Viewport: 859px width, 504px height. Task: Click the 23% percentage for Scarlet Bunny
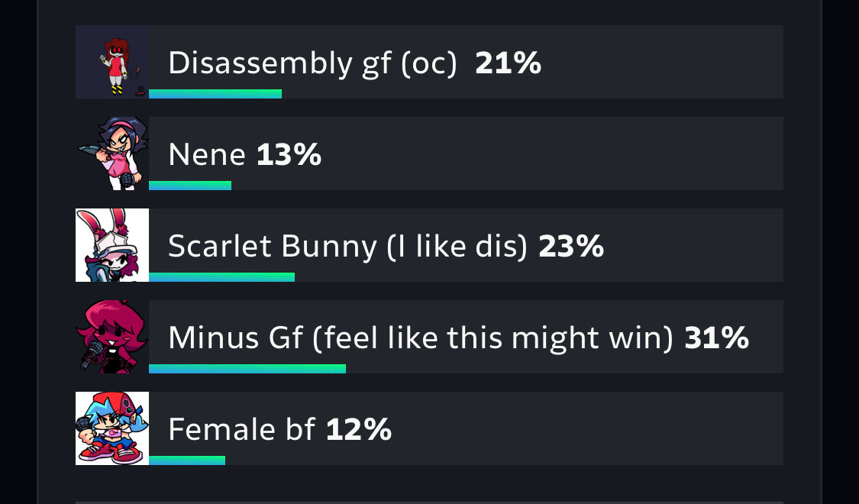click(x=571, y=247)
